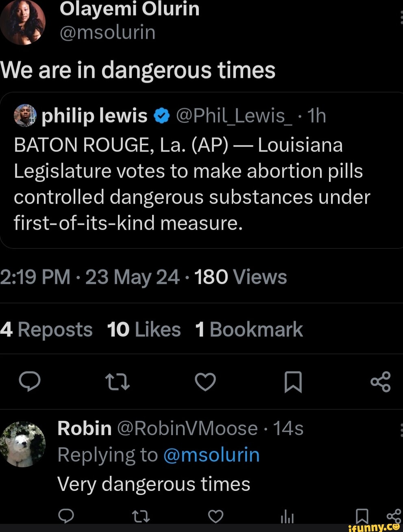Repost Robin's reply
This screenshot has height=532, width=403.
(x=141, y=517)
